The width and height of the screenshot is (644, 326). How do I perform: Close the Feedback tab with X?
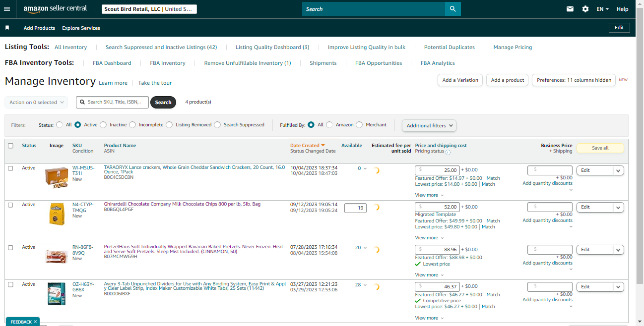tap(35, 322)
